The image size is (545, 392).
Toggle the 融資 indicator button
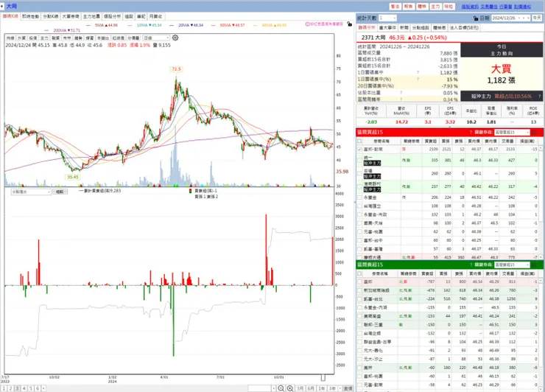[56, 38]
